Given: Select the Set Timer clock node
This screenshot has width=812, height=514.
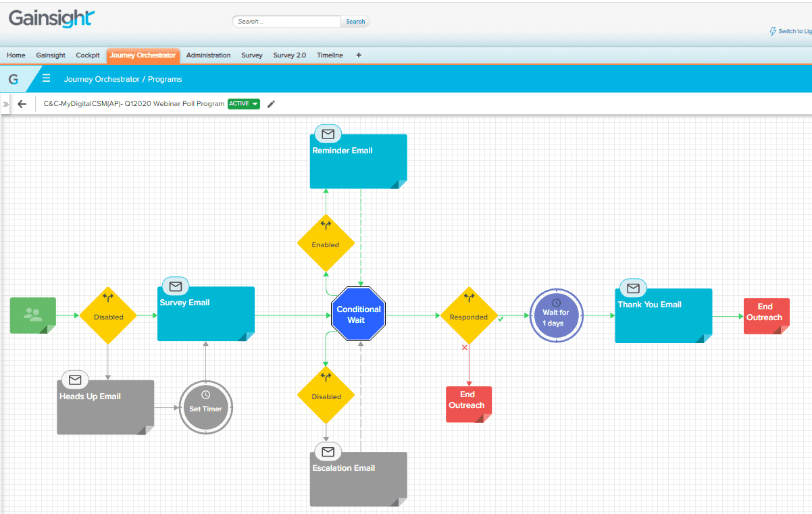Looking at the screenshot, I should point(205,408).
